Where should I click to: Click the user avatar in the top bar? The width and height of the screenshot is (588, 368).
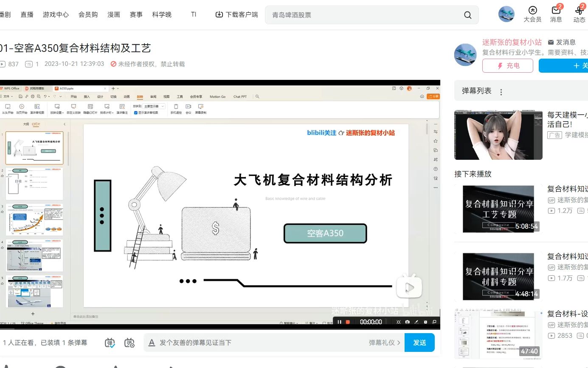(x=506, y=14)
